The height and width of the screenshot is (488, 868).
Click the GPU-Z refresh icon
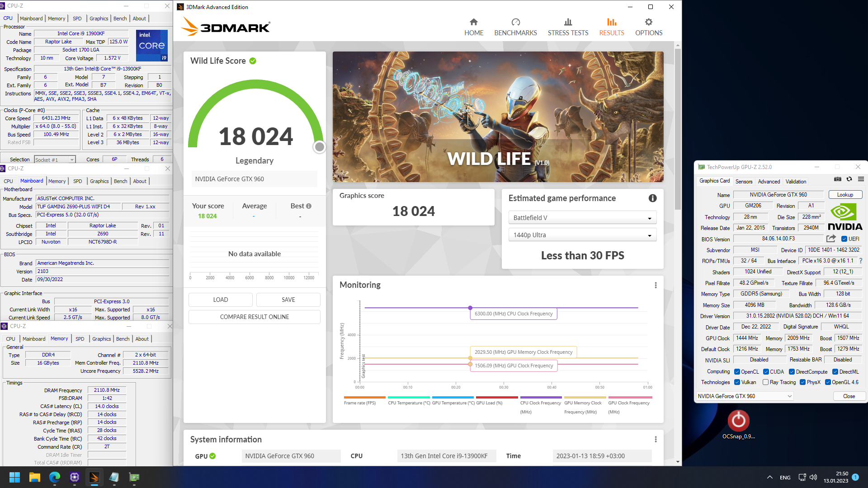tap(849, 179)
